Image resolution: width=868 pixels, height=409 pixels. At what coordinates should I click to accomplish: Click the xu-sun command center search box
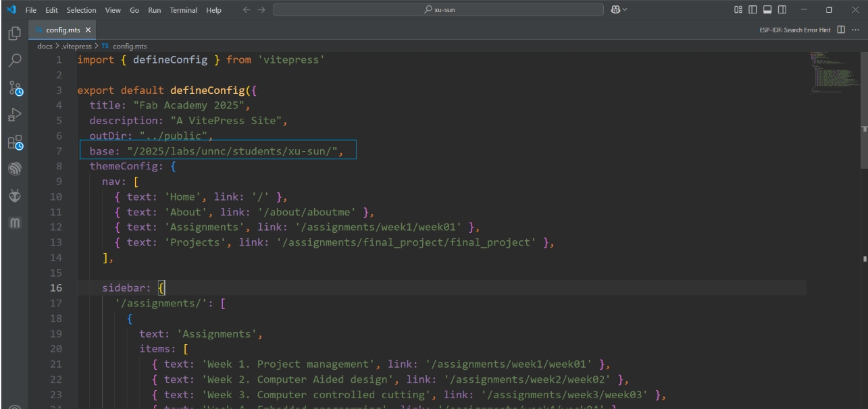pyautogui.click(x=438, y=9)
